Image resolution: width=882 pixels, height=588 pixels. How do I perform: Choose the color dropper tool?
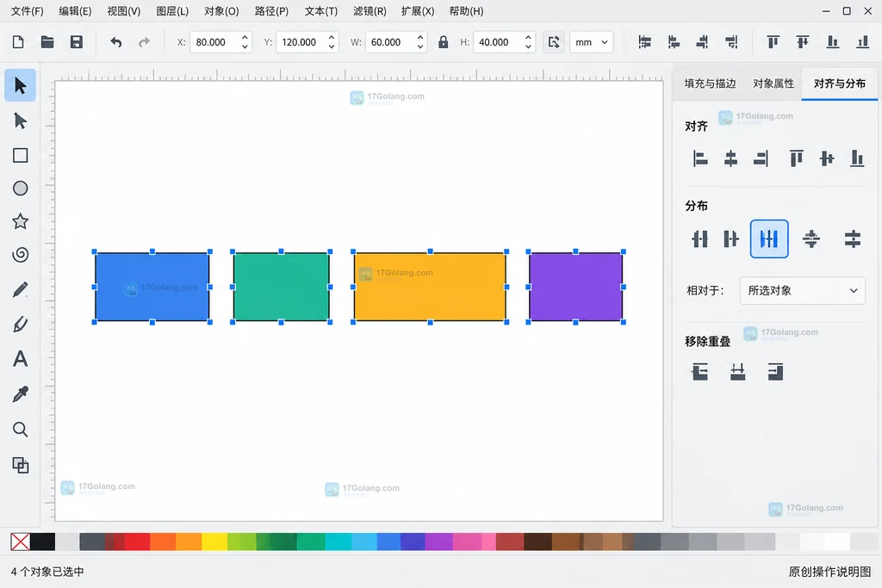click(x=21, y=394)
